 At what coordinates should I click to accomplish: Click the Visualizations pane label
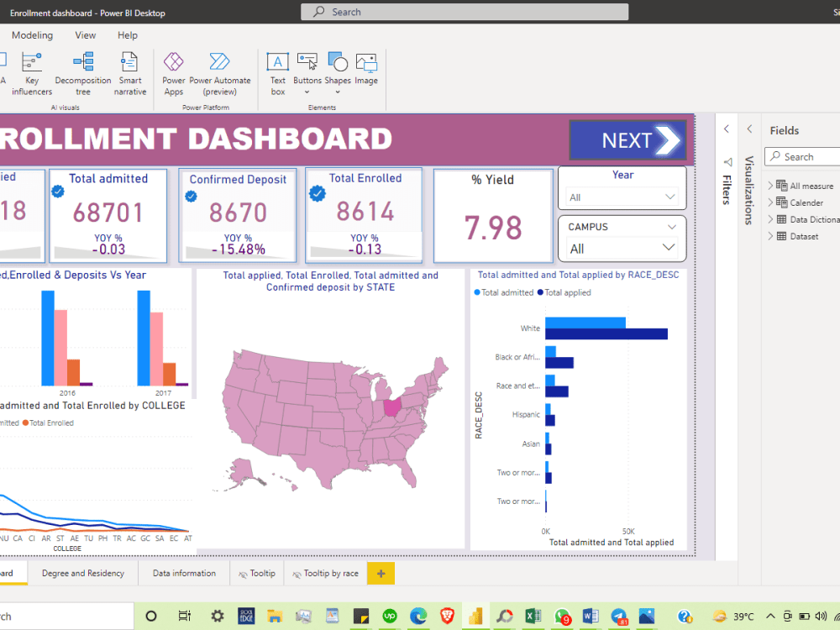click(749, 190)
